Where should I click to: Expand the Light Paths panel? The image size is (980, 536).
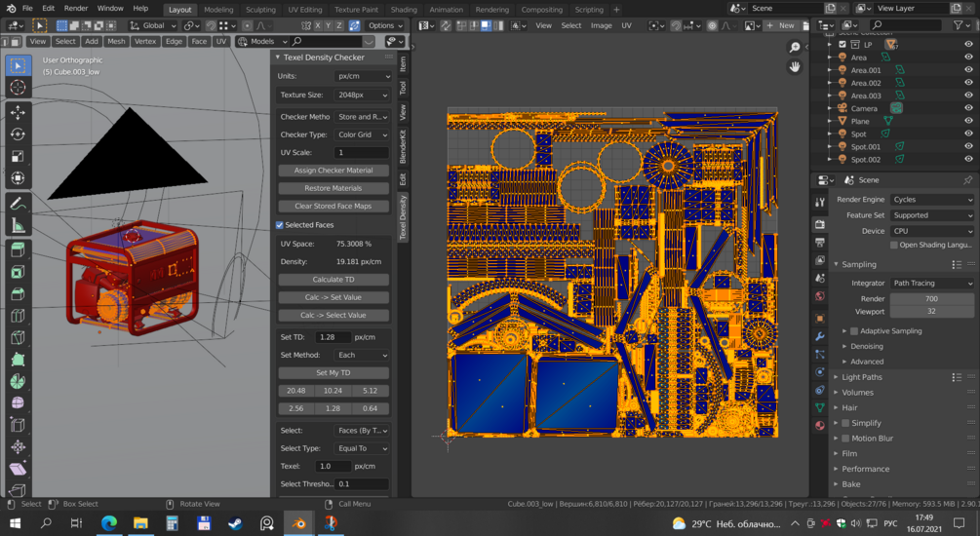click(x=862, y=377)
